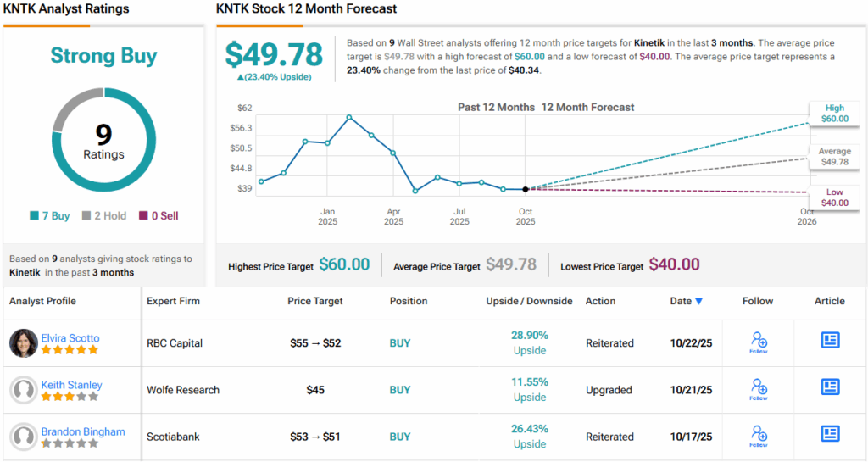Sort table by Date arrow
Screen dimensions: 868x462
pyautogui.click(x=698, y=301)
